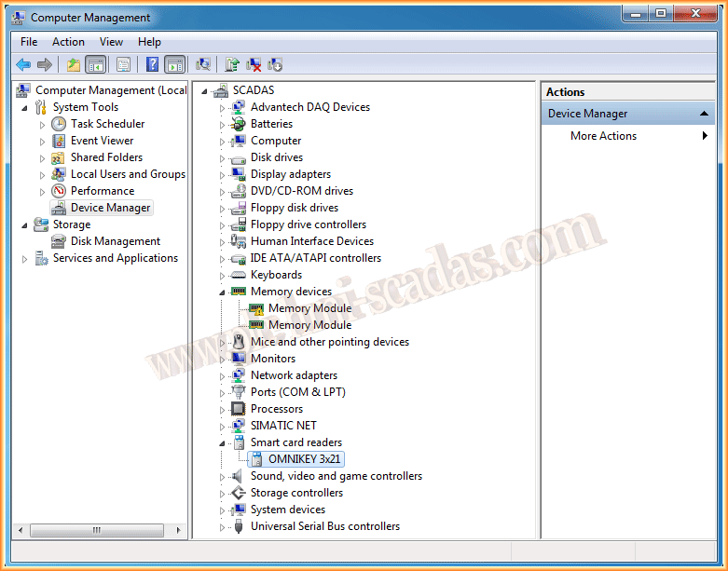Image resolution: width=728 pixels, height=571 pixels.
Task: Collapse the Smart card readers node
Action: [x=223, y=442]
